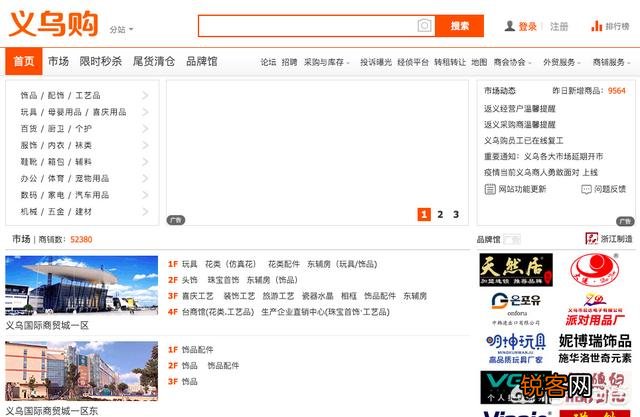Click the user login icon
This screenshot has width=640, height=417.
tap(509, 26)
